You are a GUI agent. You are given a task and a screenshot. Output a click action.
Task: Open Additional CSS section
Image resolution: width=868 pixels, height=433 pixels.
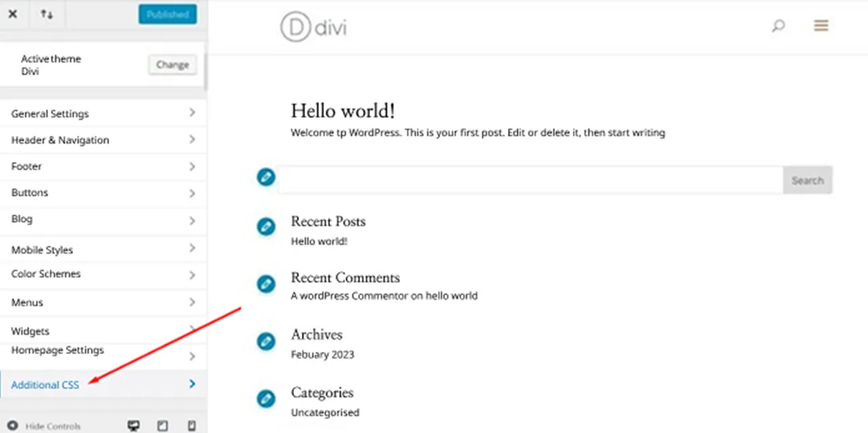(103, 384)
